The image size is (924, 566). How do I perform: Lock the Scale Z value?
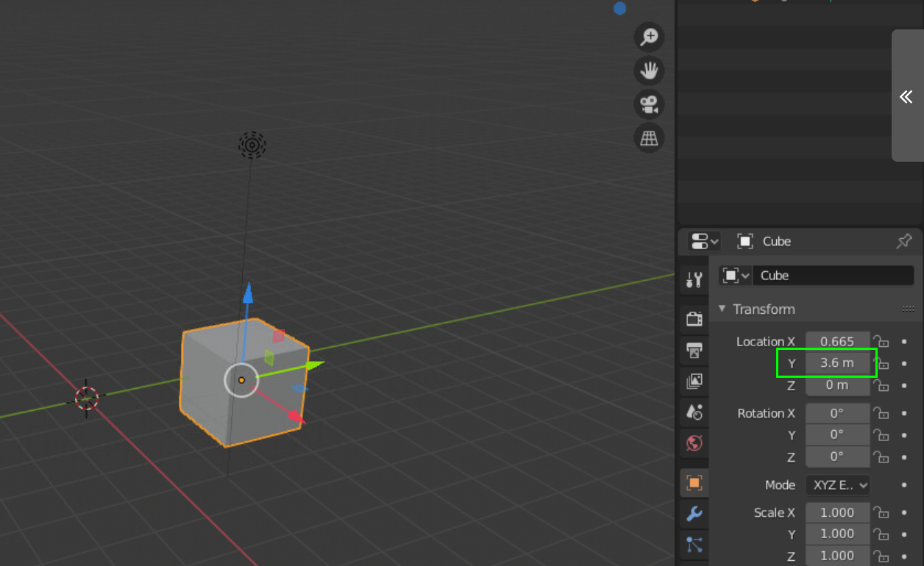(x=881, y=556)
